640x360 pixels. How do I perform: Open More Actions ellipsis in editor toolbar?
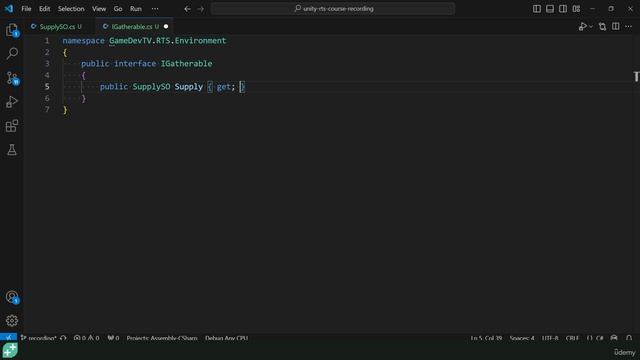pos(629,27)
